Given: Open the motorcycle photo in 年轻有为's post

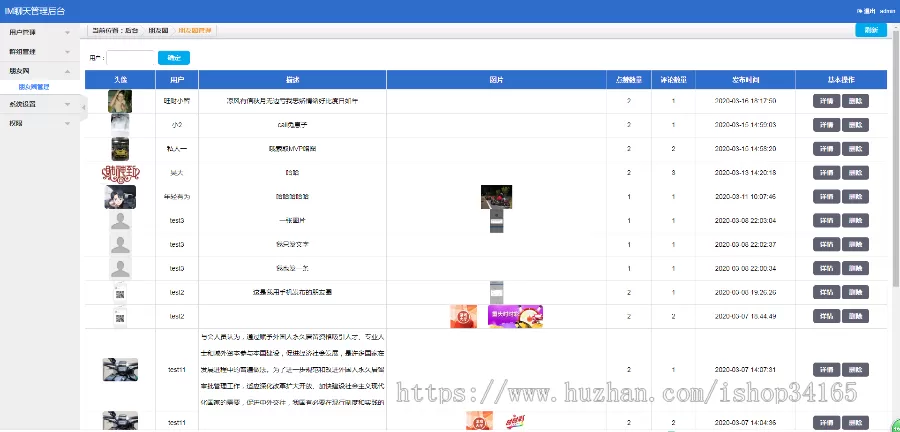Looking at the screenshot, I should click(x=496, y=196).
